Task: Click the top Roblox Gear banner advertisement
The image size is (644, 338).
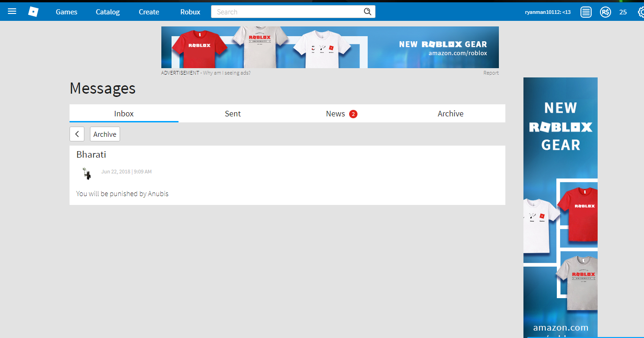Action: [330, 47]
